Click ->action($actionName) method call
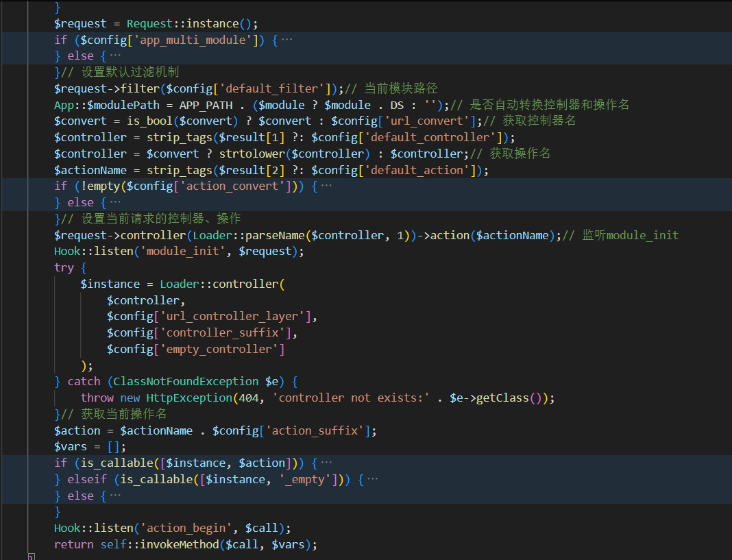The image size is (732, 560). coord(485,235)
